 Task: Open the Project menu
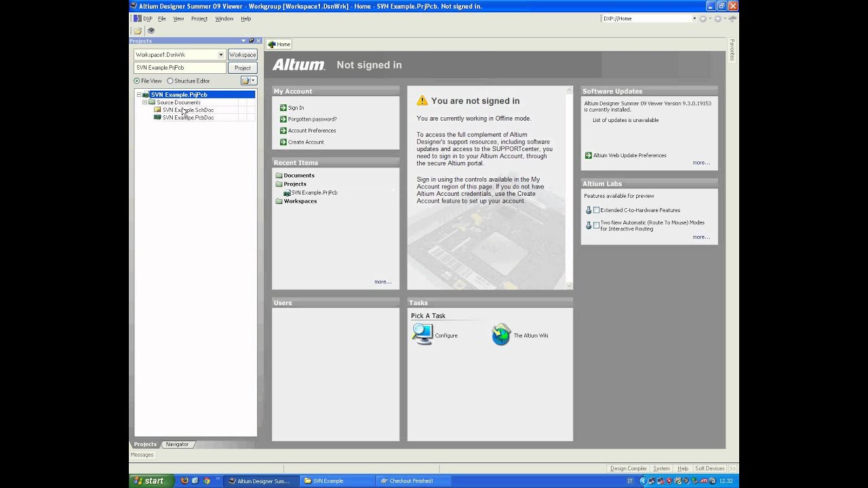coord(199,19)
